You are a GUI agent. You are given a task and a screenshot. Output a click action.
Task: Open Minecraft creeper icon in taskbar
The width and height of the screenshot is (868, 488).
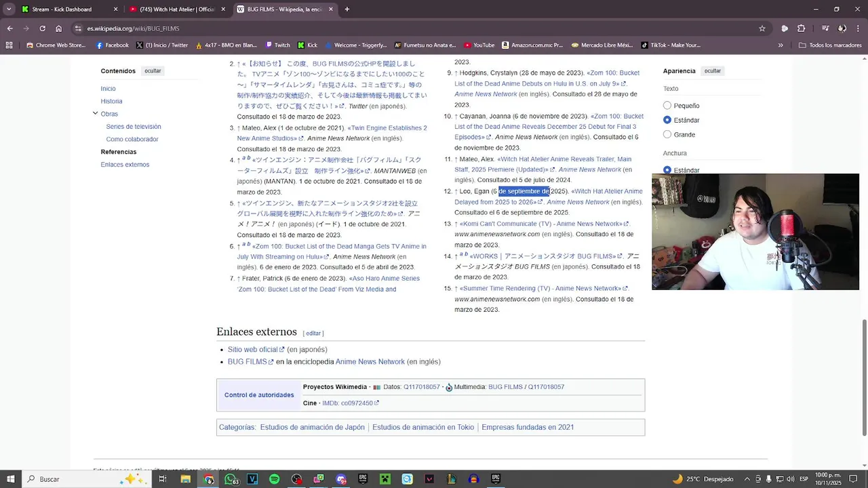pyautogui.click(x=384, y=479)
